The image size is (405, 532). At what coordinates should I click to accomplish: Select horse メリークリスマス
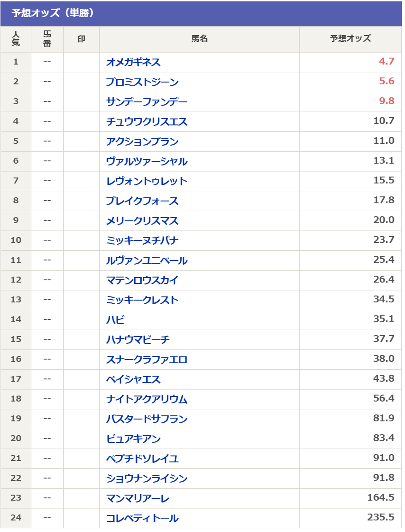(x=142, y=221)
